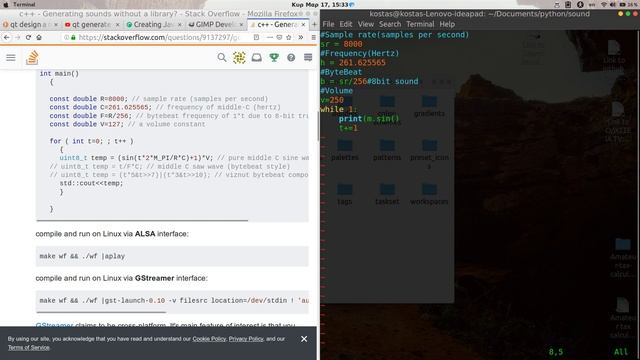The image size is (640, 360).
Task: Click the gst-launch code block scrollbar
Action: 101,312
